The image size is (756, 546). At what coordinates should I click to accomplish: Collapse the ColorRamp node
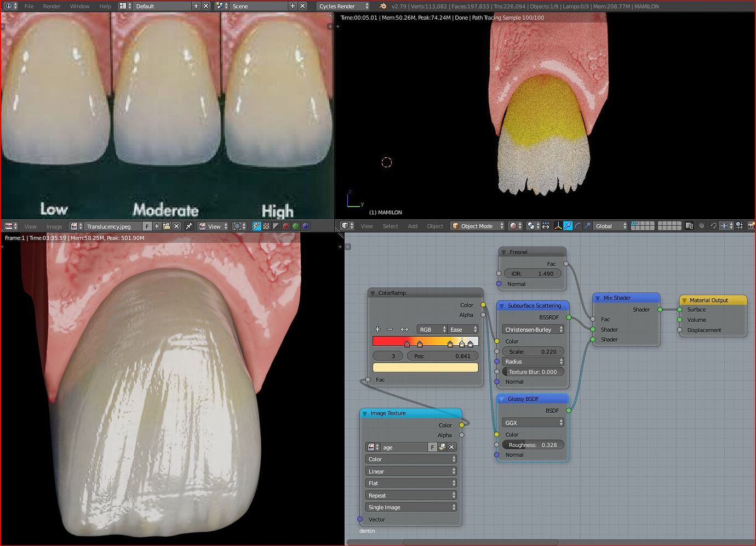click(373, 293)
